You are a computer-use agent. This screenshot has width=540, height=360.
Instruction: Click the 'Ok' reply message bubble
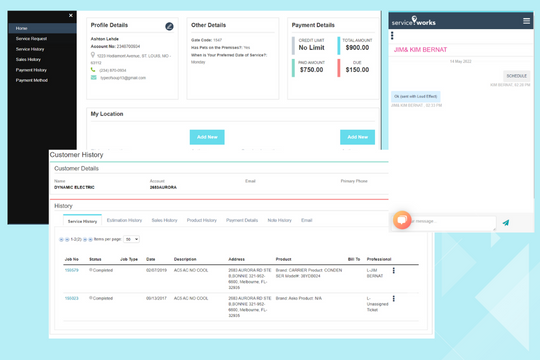[x=415, y=96]
